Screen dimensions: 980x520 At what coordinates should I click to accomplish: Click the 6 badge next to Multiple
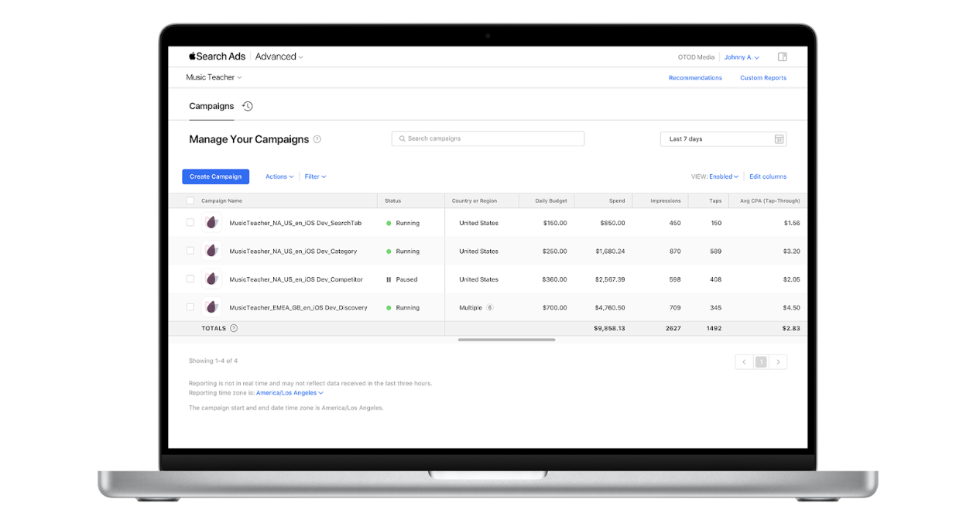pyautogui.click(x=489, y=307)
